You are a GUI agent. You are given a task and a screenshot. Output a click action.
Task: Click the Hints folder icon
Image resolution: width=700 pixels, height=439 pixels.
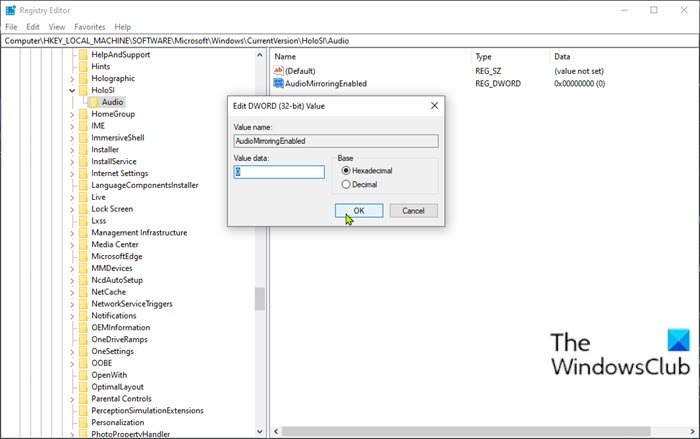pos(83,67)
